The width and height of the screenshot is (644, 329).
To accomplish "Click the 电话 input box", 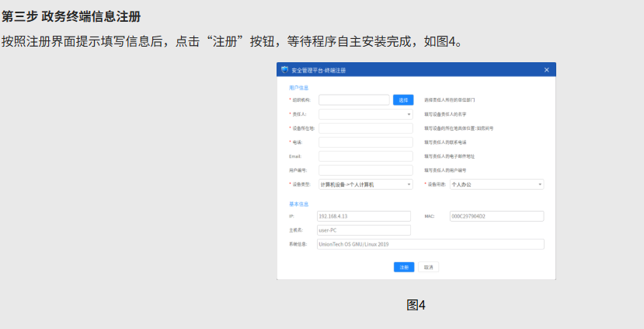I will pyautogui.click(x=365, y=142).
